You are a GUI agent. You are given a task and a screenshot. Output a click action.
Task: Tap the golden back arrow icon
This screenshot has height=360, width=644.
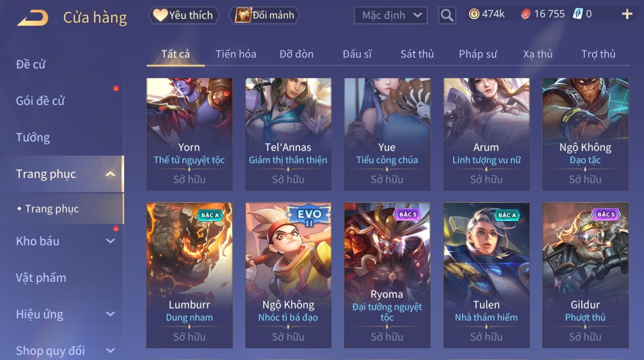33,18
